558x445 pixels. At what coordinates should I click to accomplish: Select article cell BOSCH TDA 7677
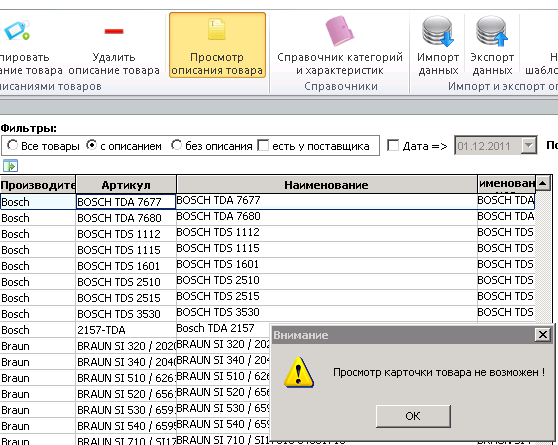pos(126,202)
